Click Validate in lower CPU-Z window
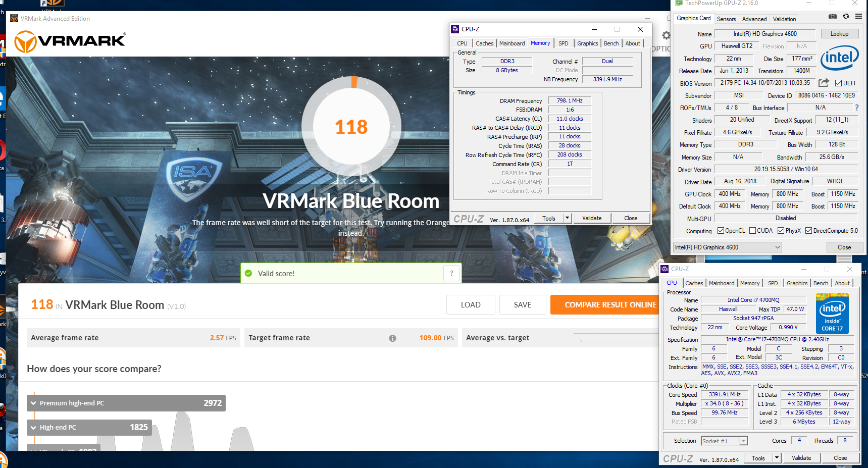Viewport: 868px width, 468px height. pos(801,458)
